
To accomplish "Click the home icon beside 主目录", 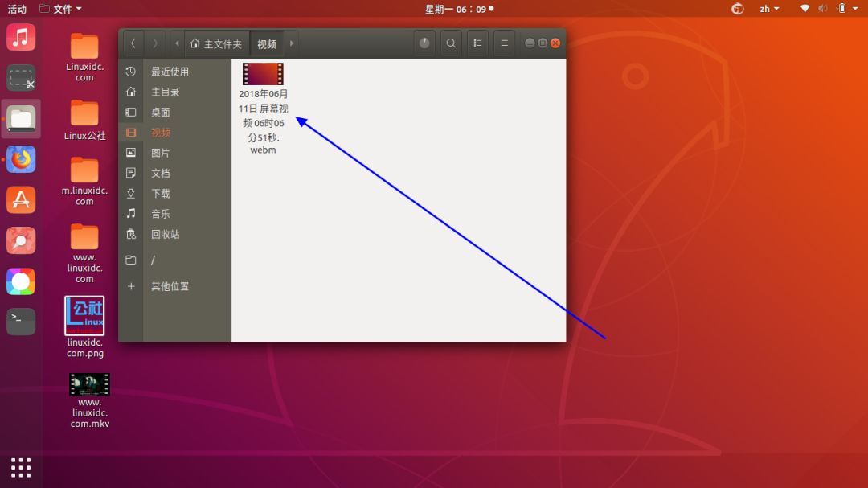I will click(131, 92).
